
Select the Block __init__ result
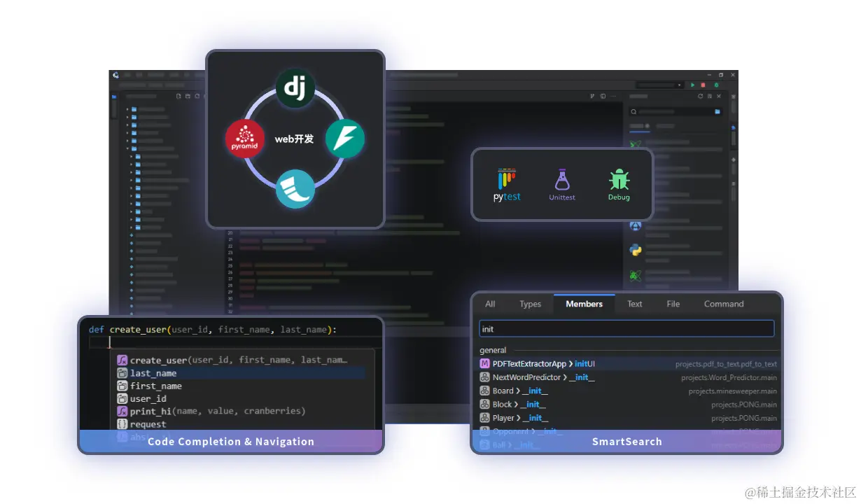tap(628, 404)
